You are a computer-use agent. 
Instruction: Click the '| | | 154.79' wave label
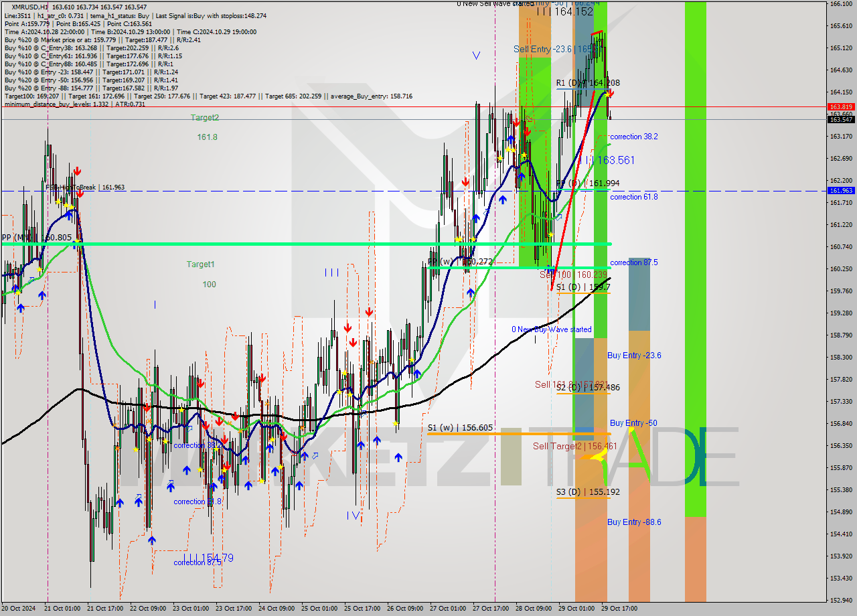click(208, 558)
